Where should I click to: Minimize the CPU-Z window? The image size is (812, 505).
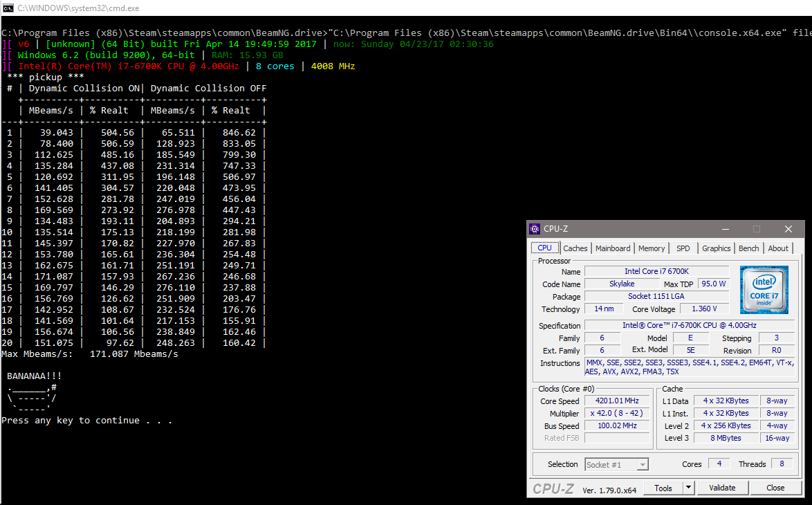724,229
